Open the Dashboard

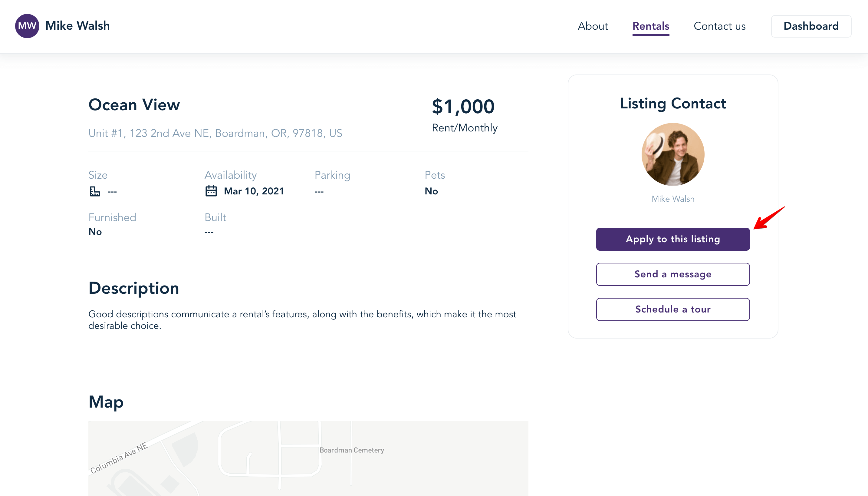click(x=811, y=26)
